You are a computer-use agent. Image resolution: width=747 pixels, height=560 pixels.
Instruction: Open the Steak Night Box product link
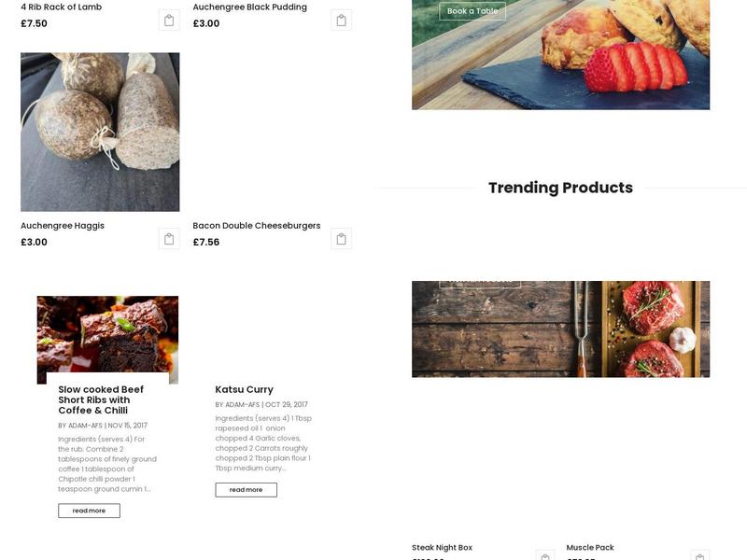(442, 548)
